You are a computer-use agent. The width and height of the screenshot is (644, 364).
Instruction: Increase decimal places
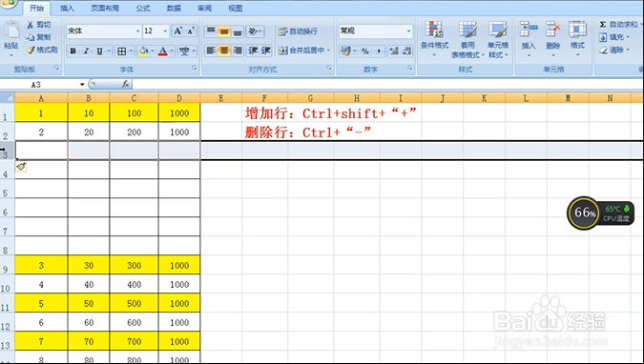tap(394, 51)
